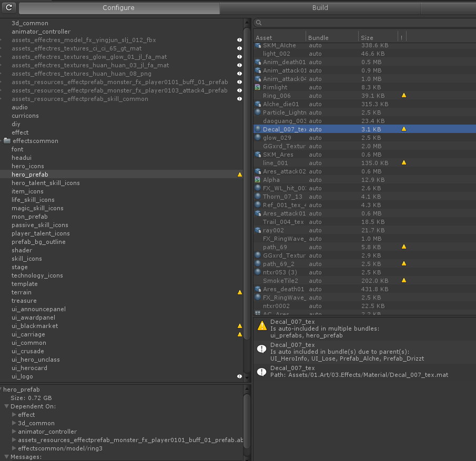Expand the effect dependency
Image resolution: width=476 pixels, height=461 pixels.
click(14, 414)
